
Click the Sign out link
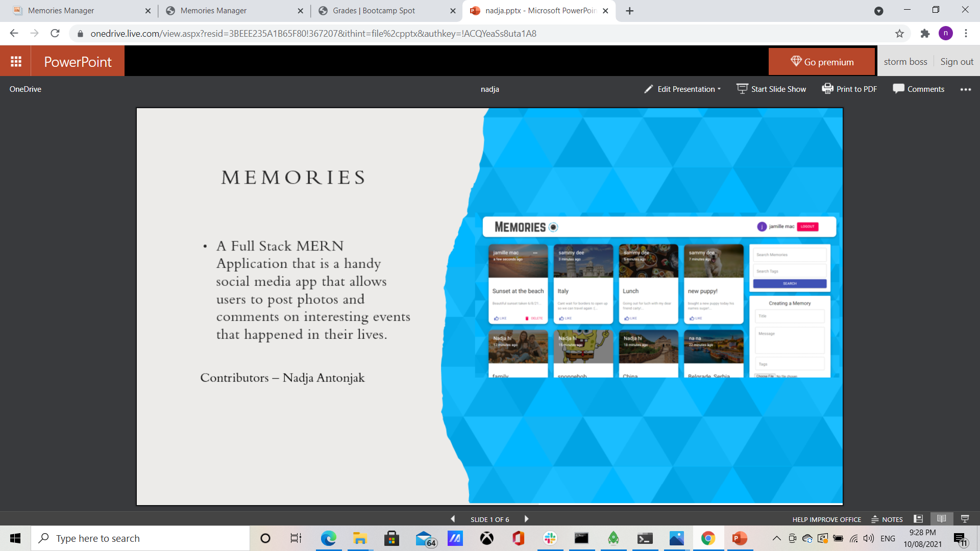[957, 62]
